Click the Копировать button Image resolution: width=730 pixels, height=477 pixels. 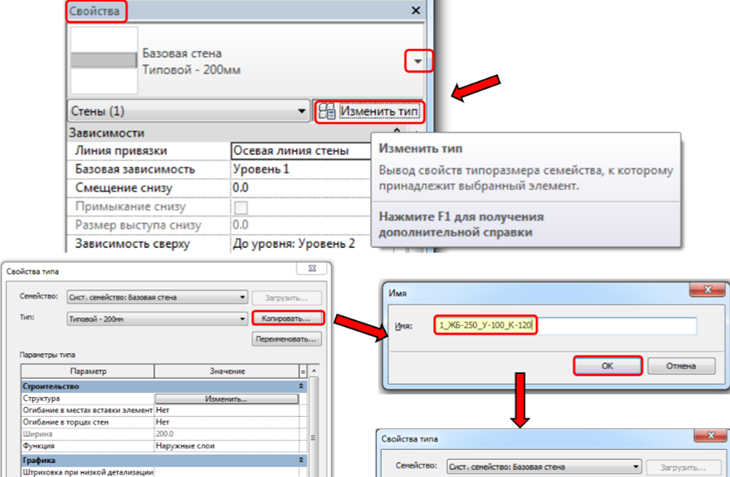[287, 319]
